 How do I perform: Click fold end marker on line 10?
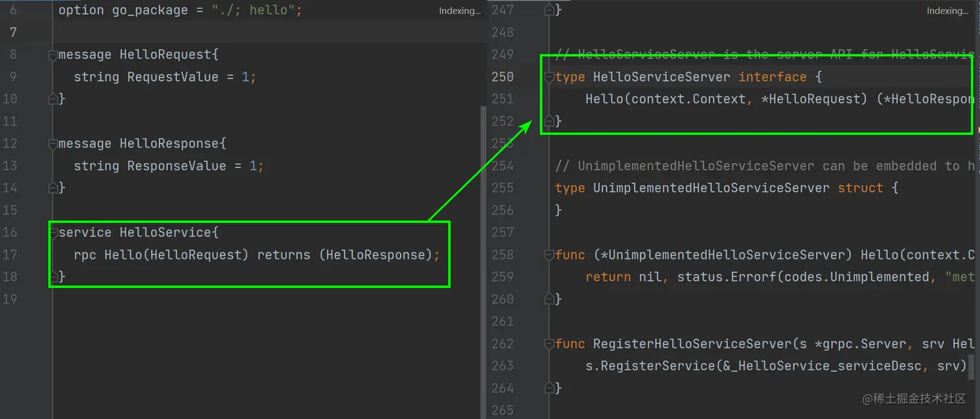[53, 99]
